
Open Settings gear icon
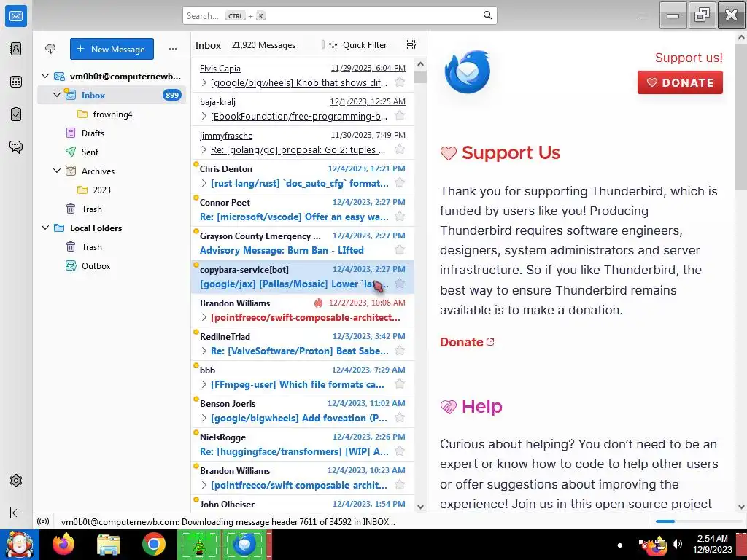point(16,481)
